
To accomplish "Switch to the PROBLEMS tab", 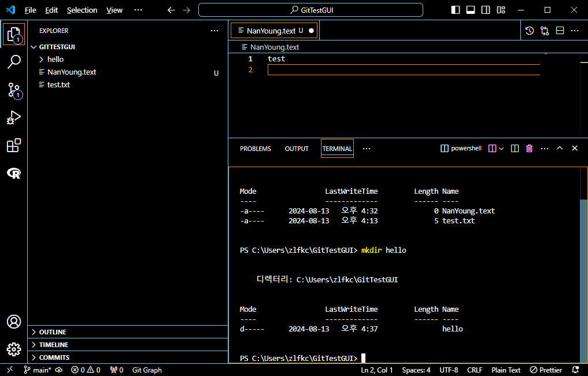I will tap(256, 149).
